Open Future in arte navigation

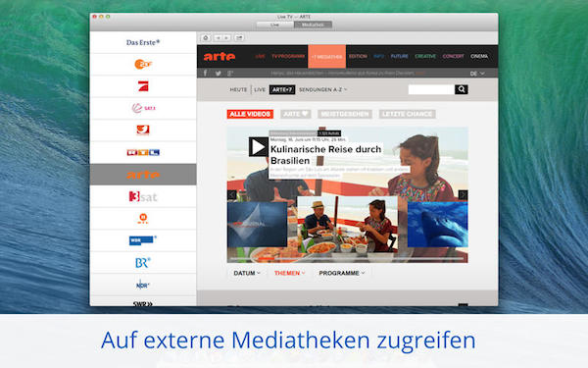400,56
